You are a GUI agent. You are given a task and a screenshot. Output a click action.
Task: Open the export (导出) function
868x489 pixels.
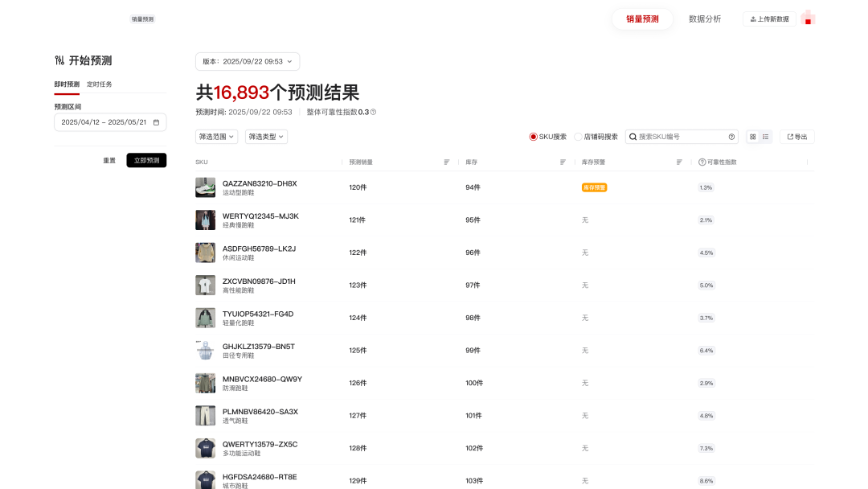(x=796, y=137)
